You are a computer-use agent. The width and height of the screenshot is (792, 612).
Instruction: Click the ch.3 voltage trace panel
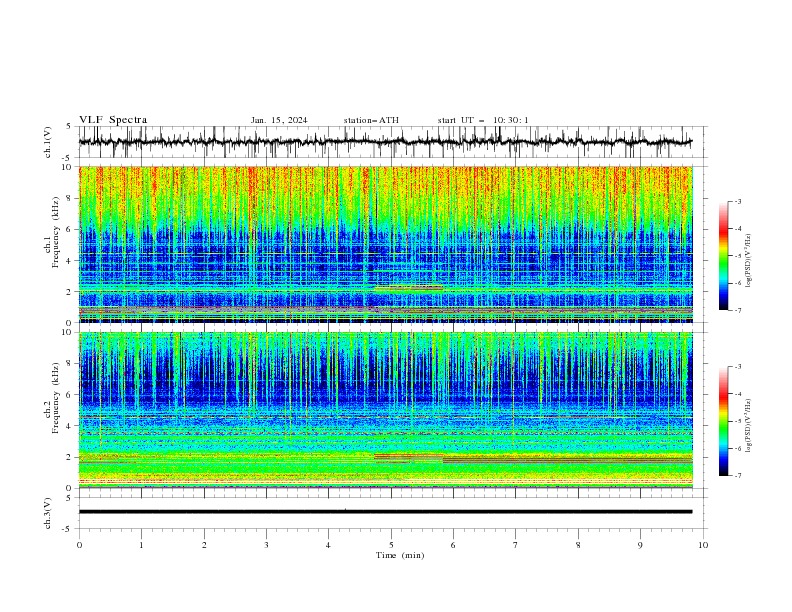pyautogui.click(x=392, y=513)
